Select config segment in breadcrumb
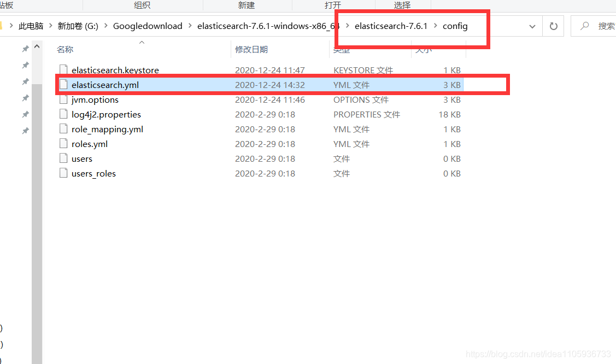The width and height of the screenshot is (616, 364). coord(455,26)
